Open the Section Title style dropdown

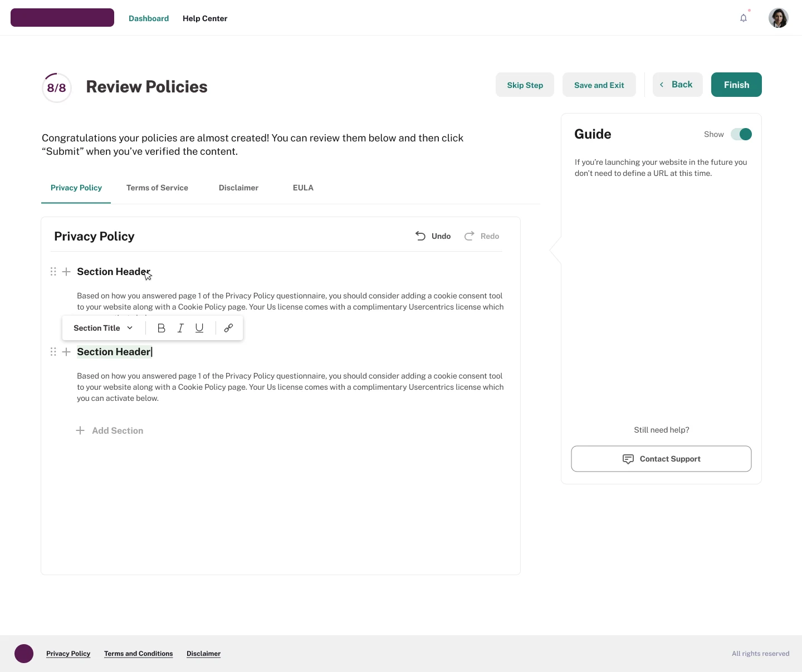(103, 328)
